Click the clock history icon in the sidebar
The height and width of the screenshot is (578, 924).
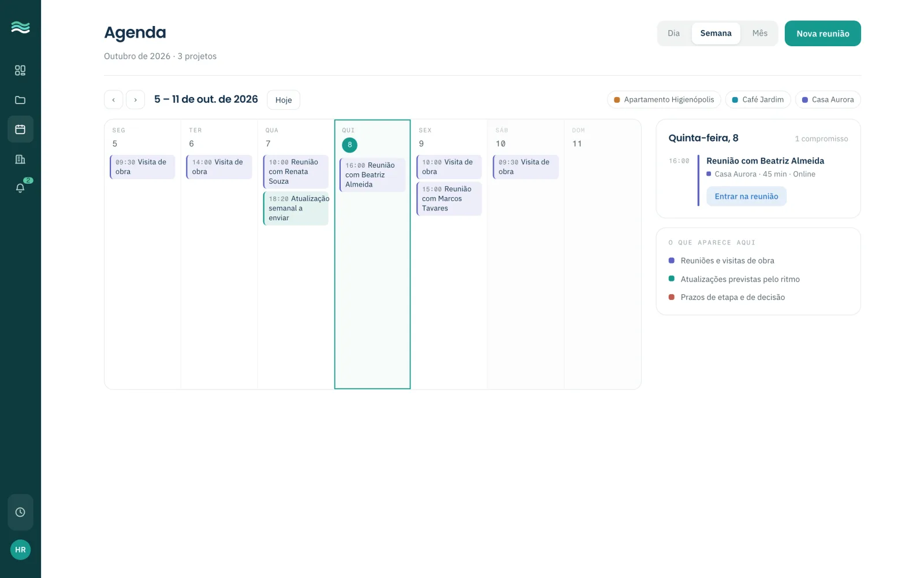20,512
